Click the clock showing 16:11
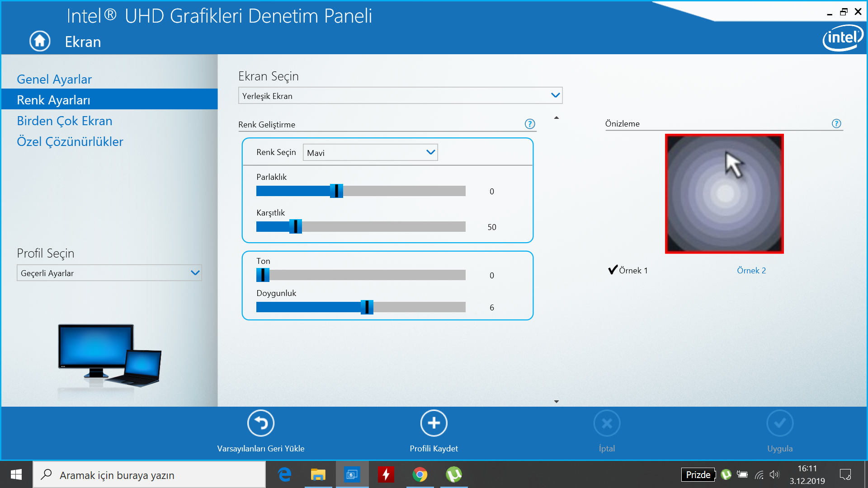868x488 pixels. click(x=807, y=469)
